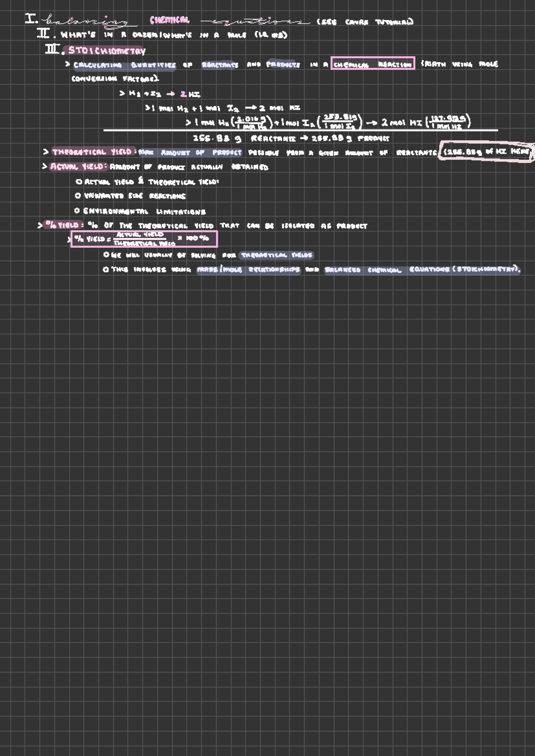Click the pink 'CHEMICAL' word in the title

point(169,21)
